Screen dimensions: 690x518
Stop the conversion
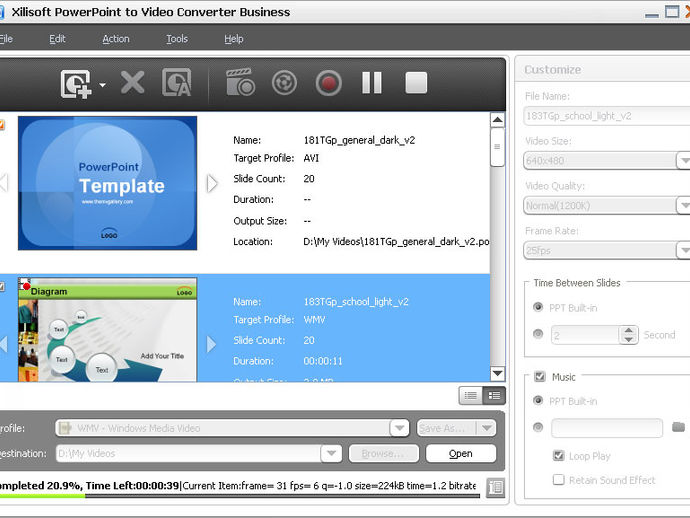click(416, 83)
